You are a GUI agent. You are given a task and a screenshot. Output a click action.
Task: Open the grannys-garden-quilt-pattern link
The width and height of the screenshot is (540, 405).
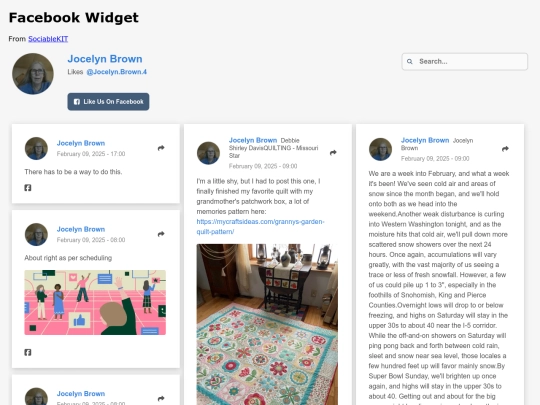tap(260, 227)
